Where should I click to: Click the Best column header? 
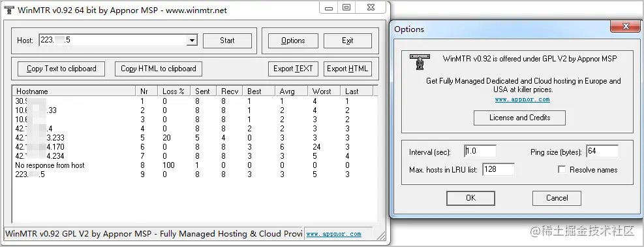coord(259,91)
